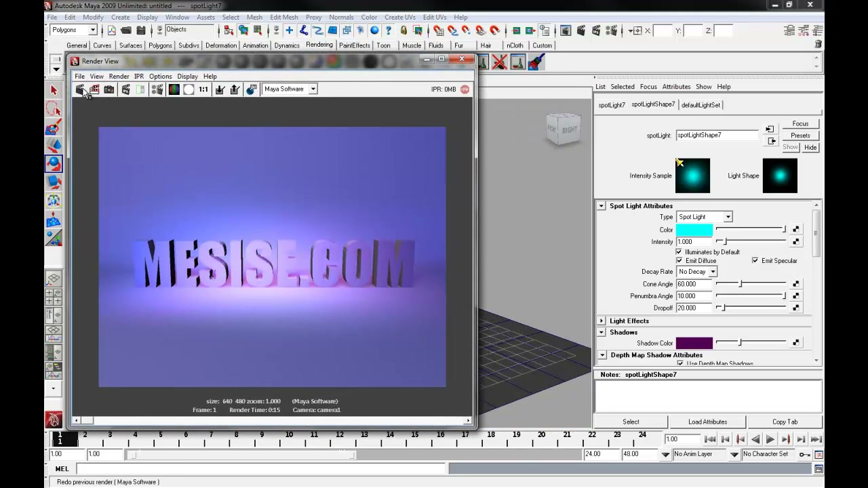Activate the Scale tool in toolbox
The image size is (868, 488).
pos(54,182)
